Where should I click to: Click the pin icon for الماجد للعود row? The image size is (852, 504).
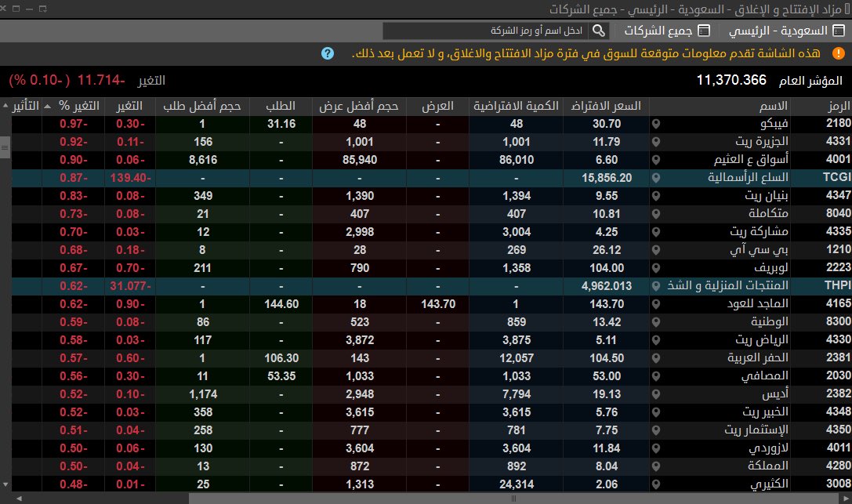[656, 304]
